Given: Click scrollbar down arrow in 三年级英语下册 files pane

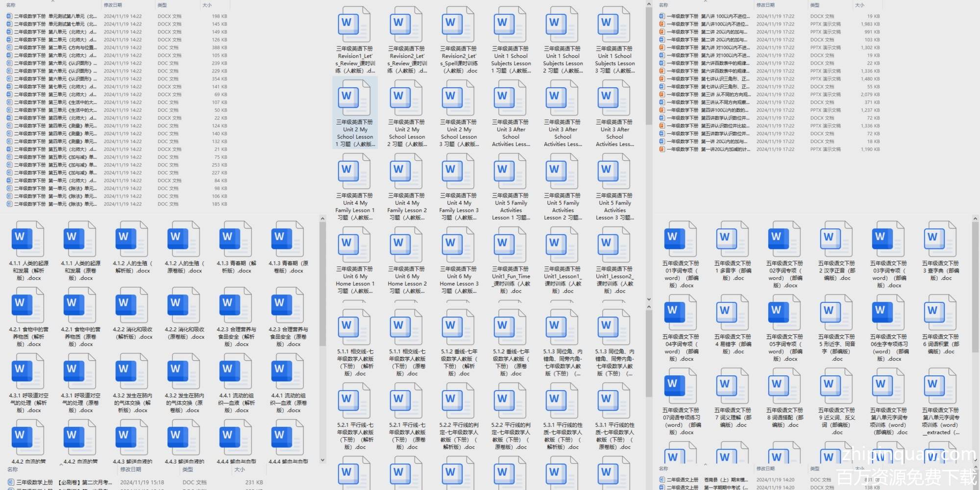Looking at the screenshot, I should tap(649, 299).
